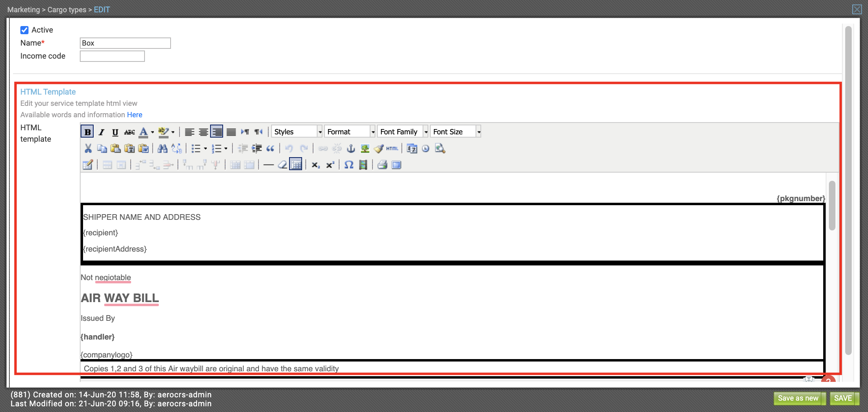Click the SAVE button

tap(844, 398)
